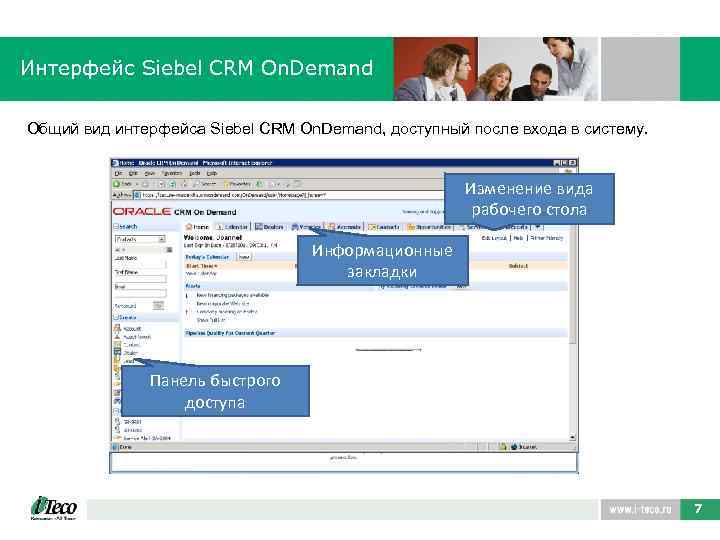Click the Done status text in the status bar
This screenshot has height=540, width=720.
[125, 447]
